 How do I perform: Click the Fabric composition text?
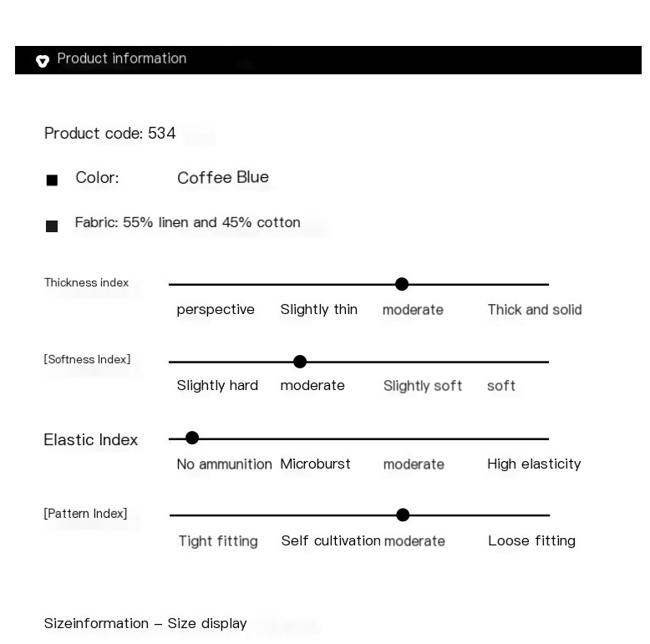point(187,222)
